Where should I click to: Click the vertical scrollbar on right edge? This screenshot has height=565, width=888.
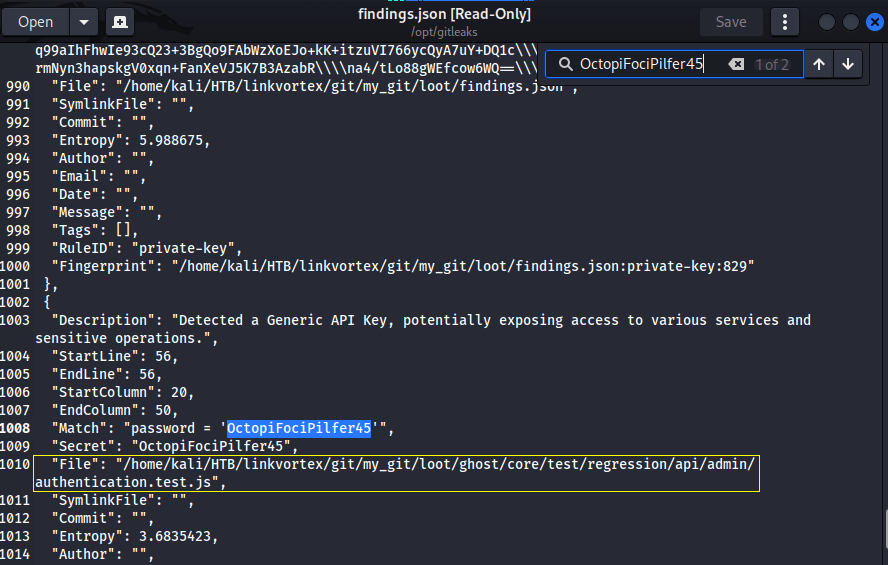883,525
